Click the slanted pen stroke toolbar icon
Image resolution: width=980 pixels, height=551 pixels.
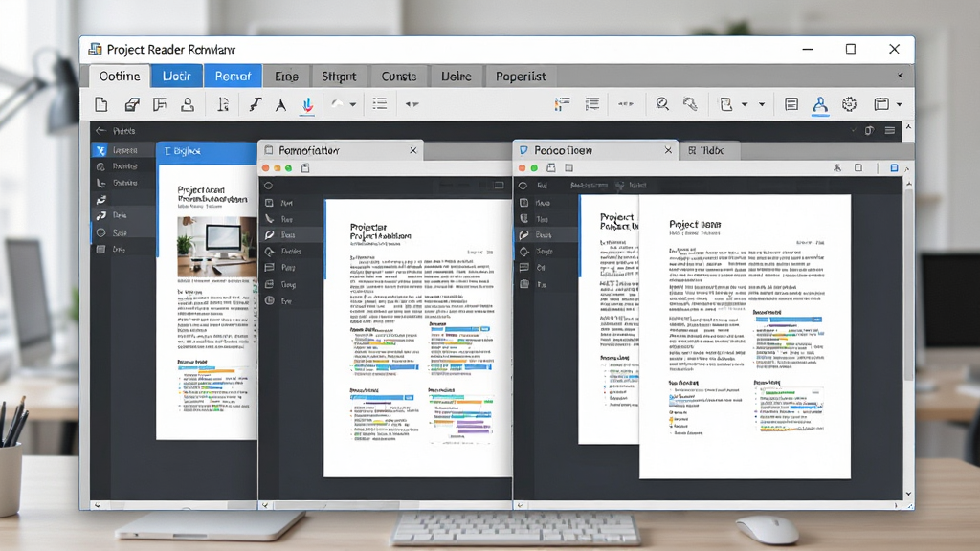click(255, 104)
